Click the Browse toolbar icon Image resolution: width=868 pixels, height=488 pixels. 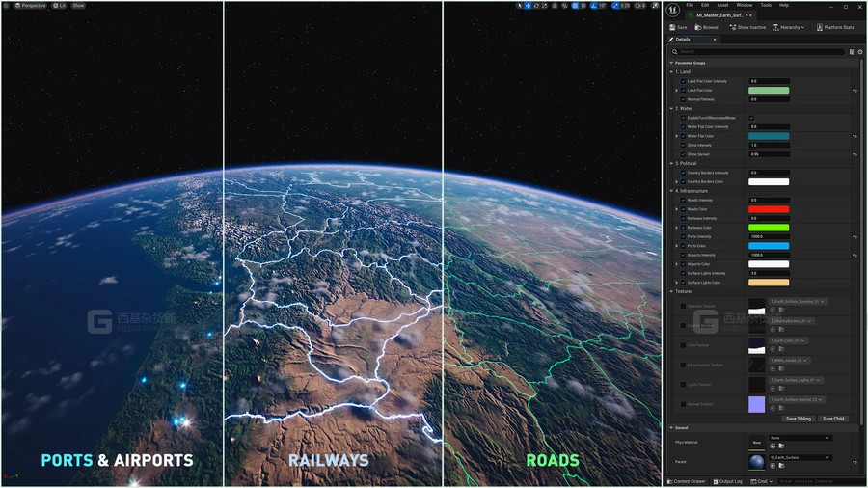[707, 27]
